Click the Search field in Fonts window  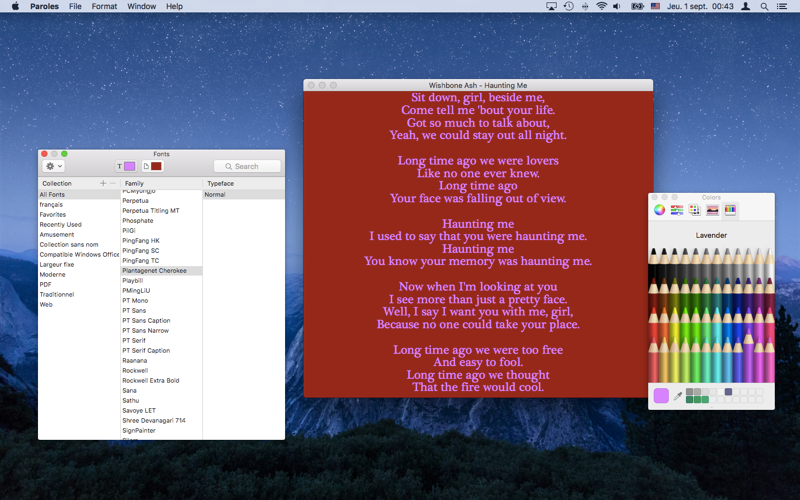(247, 166)
